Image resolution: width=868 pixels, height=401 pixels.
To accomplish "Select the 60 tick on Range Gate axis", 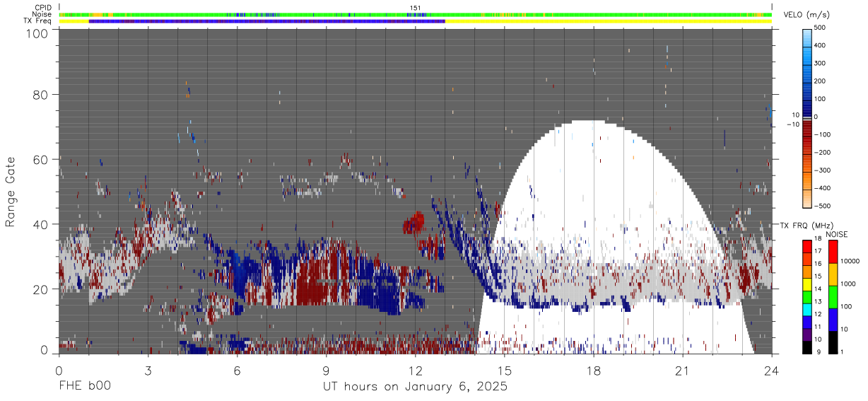I will [41, 159].
